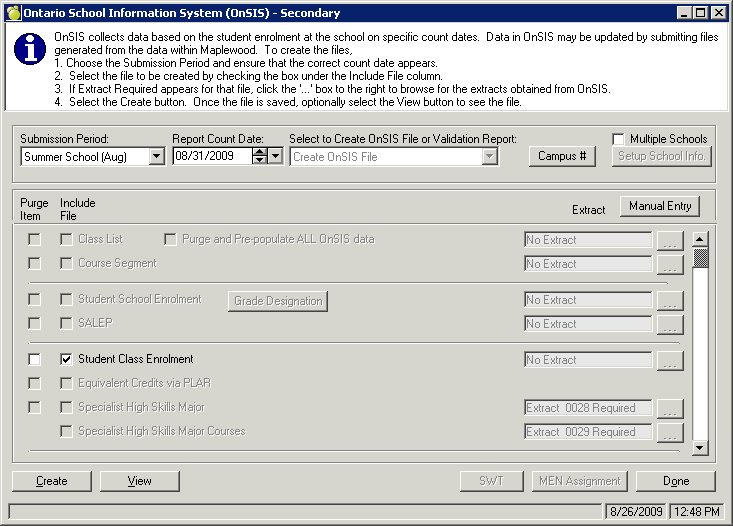Click the Report Count Date spinner up arrow

click(x=260, y=152)
